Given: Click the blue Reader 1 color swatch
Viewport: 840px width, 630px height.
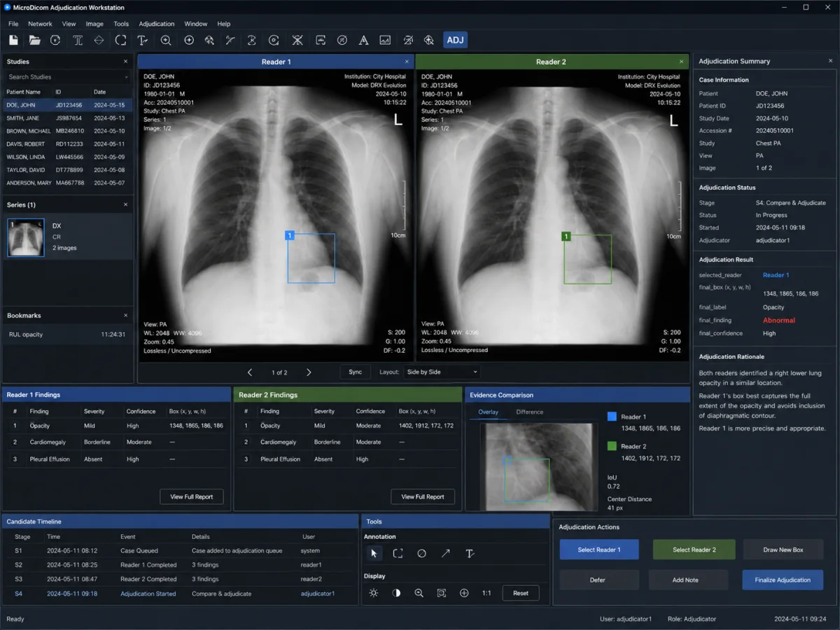Looking at the screenshot, I should (x=612, y=416).
